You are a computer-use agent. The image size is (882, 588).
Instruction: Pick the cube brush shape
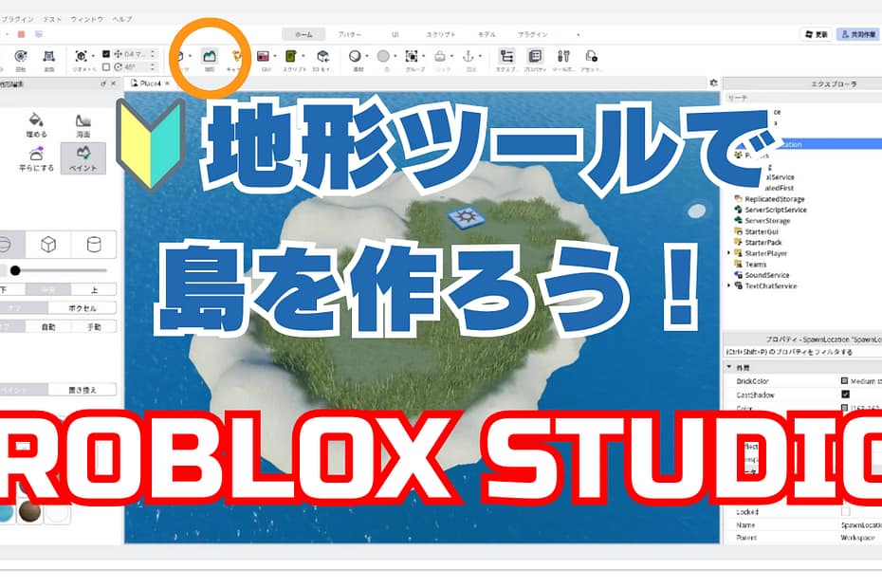[46, 245]
